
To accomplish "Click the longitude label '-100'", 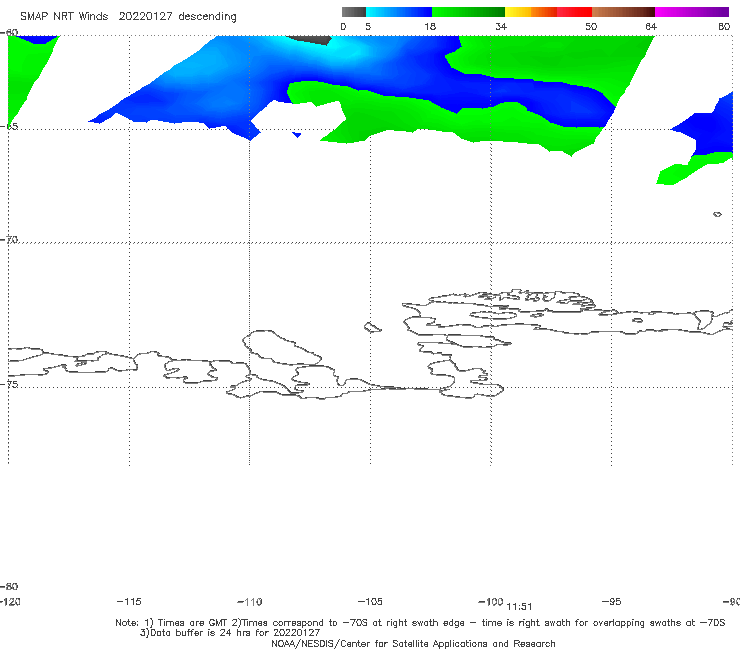I will point(491,601).
